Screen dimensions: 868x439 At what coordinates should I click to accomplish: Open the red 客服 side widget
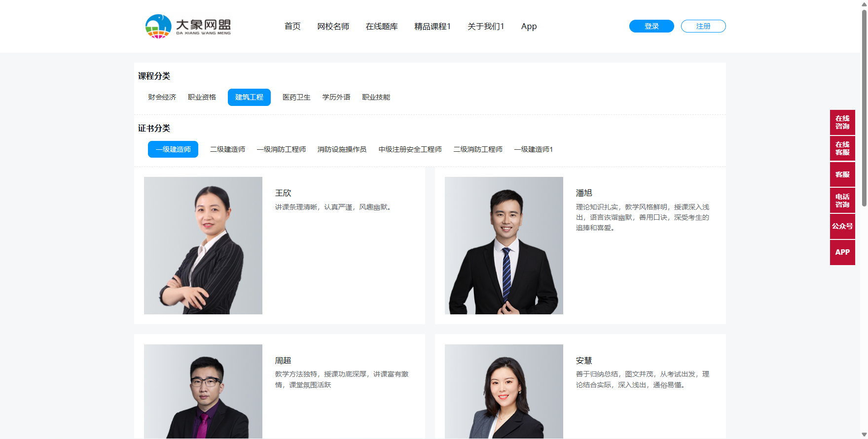pyautogui.click(x=842, y=174)
